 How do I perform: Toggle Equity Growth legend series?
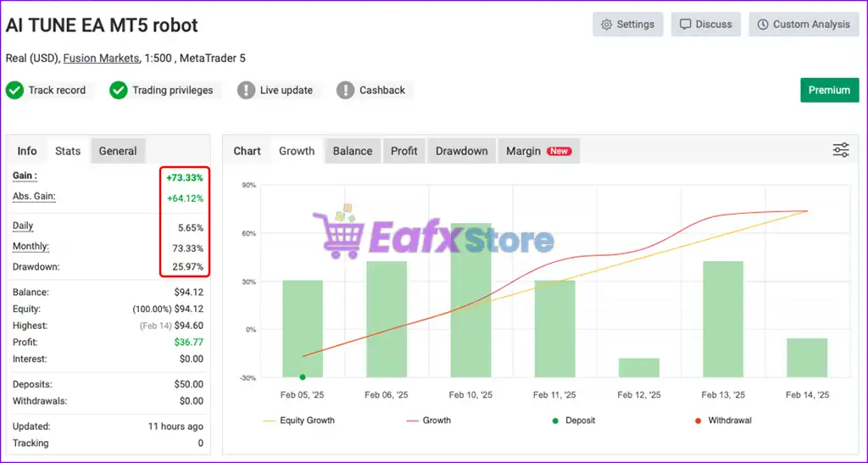[299, 421]
